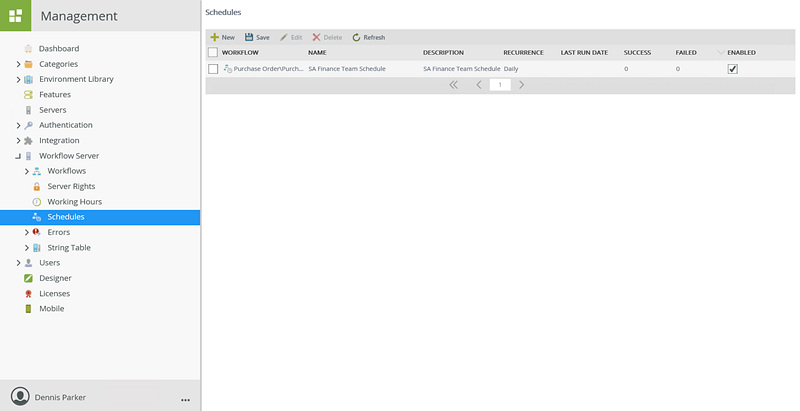
Task: Expand the Authentication tree node
Action: (18, 125)
